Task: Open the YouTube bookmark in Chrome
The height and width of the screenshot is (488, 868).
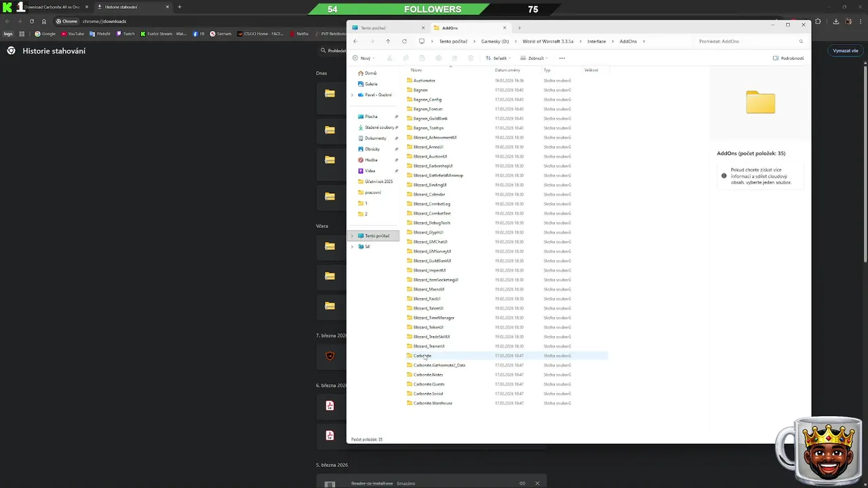Action: 73,33
